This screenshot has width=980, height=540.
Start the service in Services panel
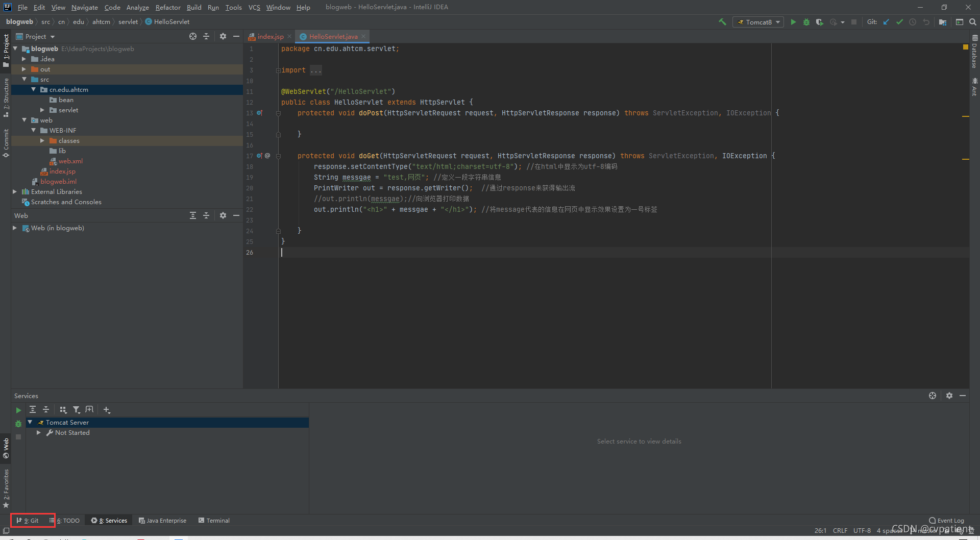click(x=18, y=409)
